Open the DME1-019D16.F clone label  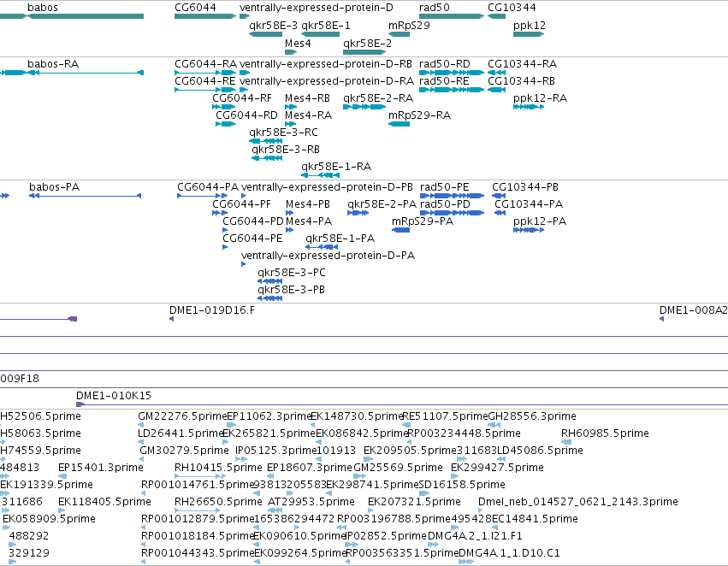(211, 310)
